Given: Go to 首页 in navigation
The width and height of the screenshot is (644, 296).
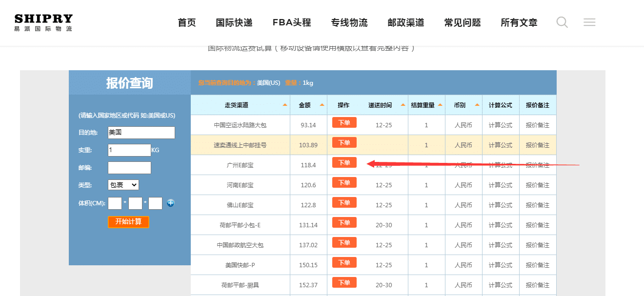Looking at the screenshot, I should (187, 22).
